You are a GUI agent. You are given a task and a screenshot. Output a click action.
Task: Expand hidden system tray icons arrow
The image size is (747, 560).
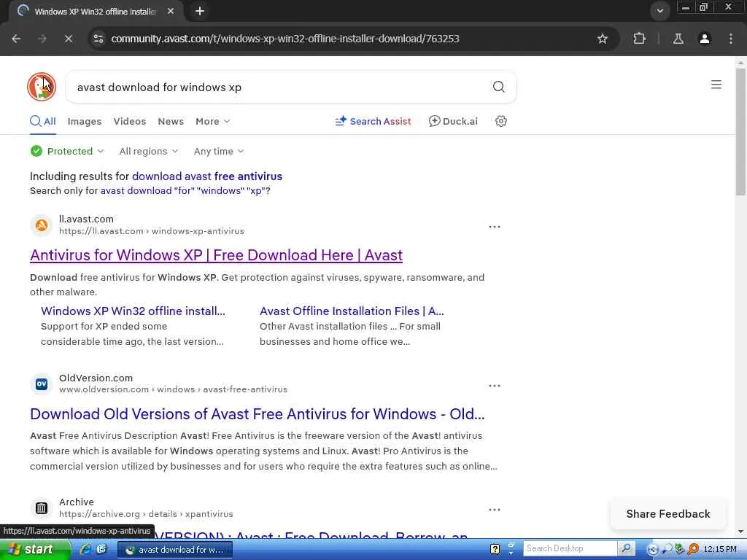point(653,550)
